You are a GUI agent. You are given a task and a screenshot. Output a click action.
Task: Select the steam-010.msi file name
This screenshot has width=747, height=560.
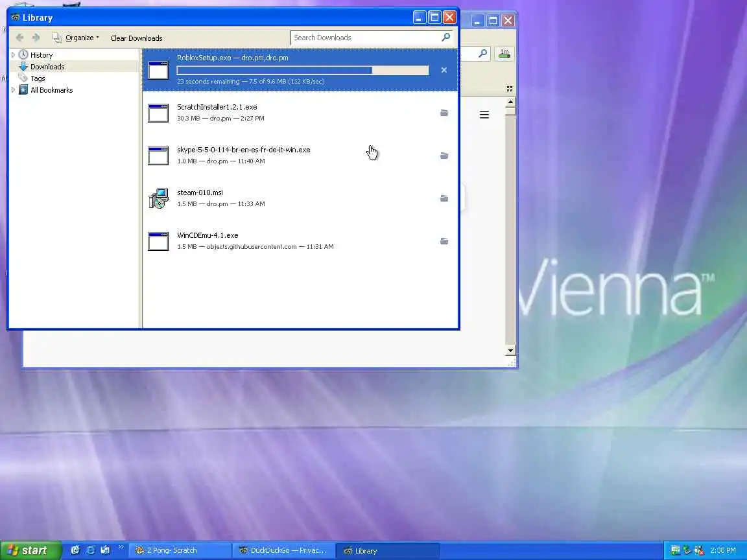click(x=200, y=192)
